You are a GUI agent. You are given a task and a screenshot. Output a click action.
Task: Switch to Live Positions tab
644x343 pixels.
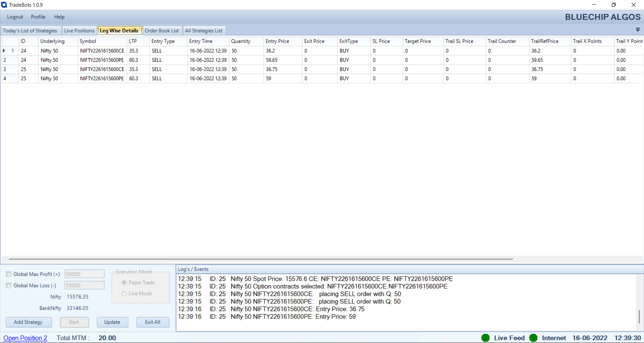[79, 31]
